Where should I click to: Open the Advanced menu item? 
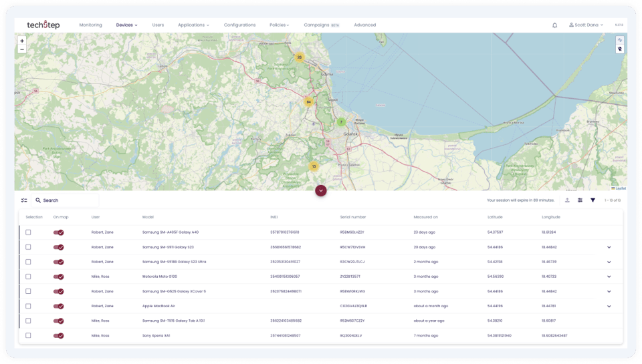365,25
